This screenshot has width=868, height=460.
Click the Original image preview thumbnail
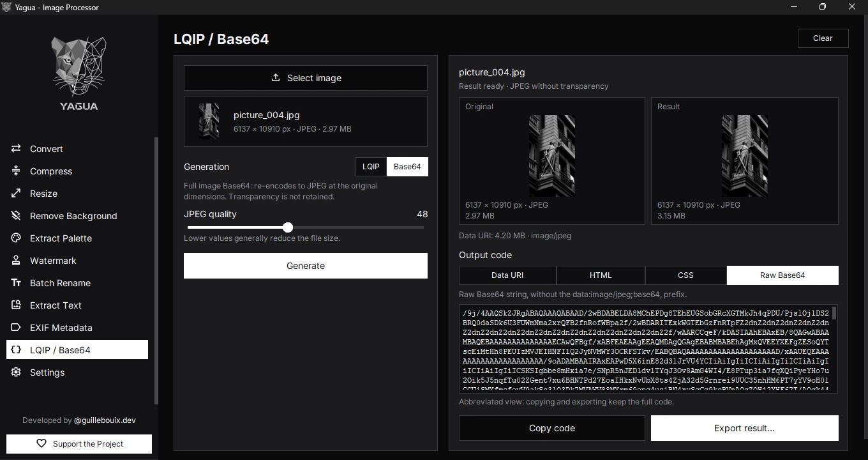tap(552, 156)
